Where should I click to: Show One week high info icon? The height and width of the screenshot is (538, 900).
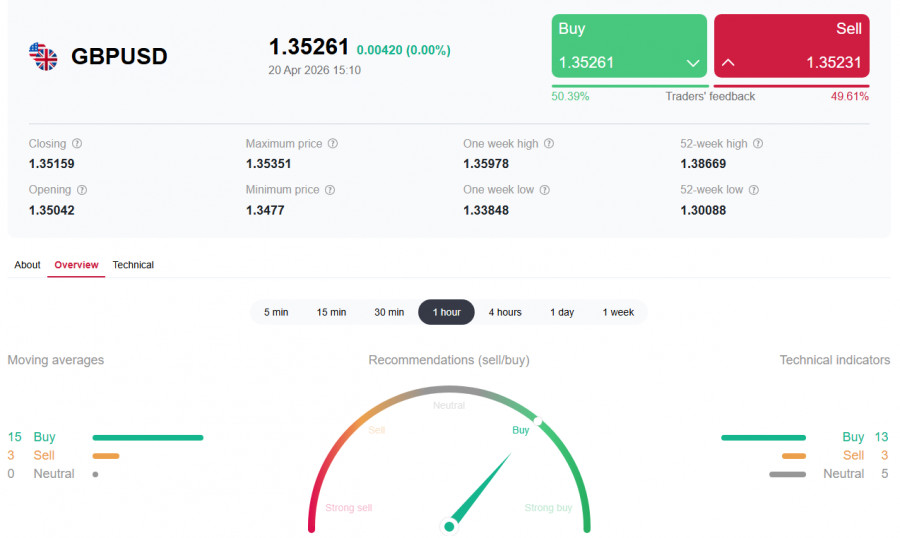pyautogui.click(x=549, y=144)
